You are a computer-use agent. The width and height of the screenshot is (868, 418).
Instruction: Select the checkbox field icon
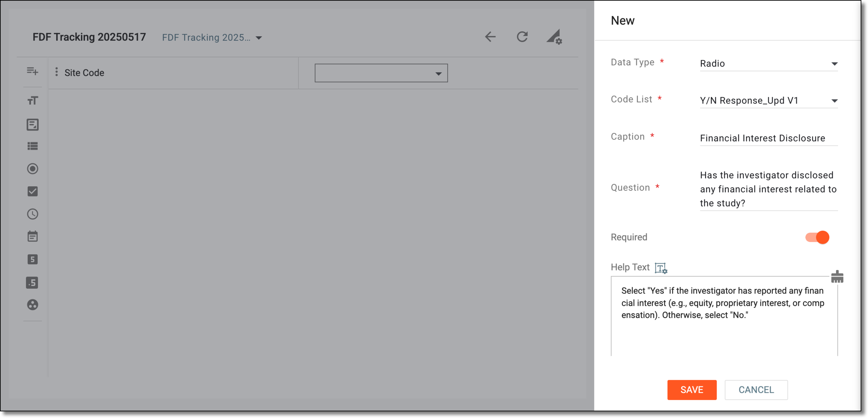(x=33, y=191)
